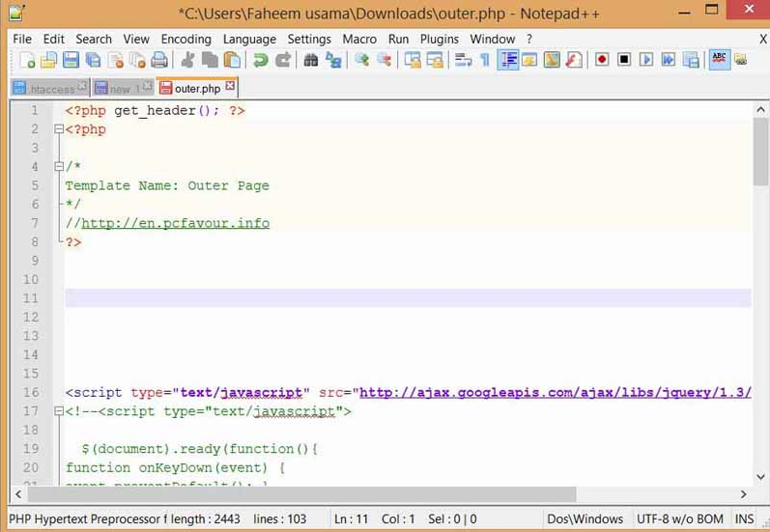
Task: Click the horizontal scrollbar left arrow
Action: point(18,493)
